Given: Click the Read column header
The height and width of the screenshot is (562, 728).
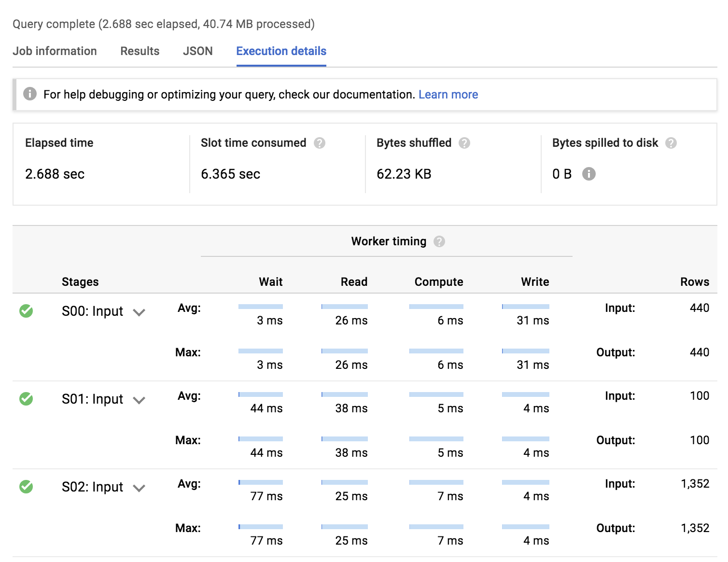Looking at the screenshot, I should pyautogui.click(x=354, y=282).
